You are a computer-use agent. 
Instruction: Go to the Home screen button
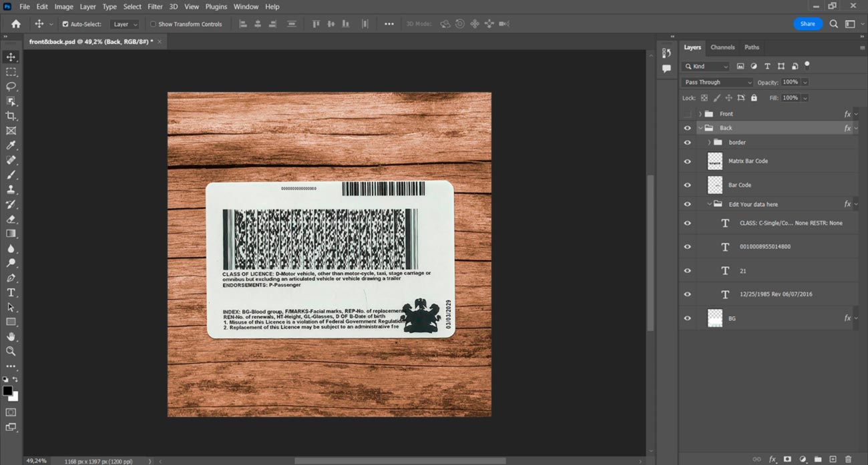[x=16, y=24]
